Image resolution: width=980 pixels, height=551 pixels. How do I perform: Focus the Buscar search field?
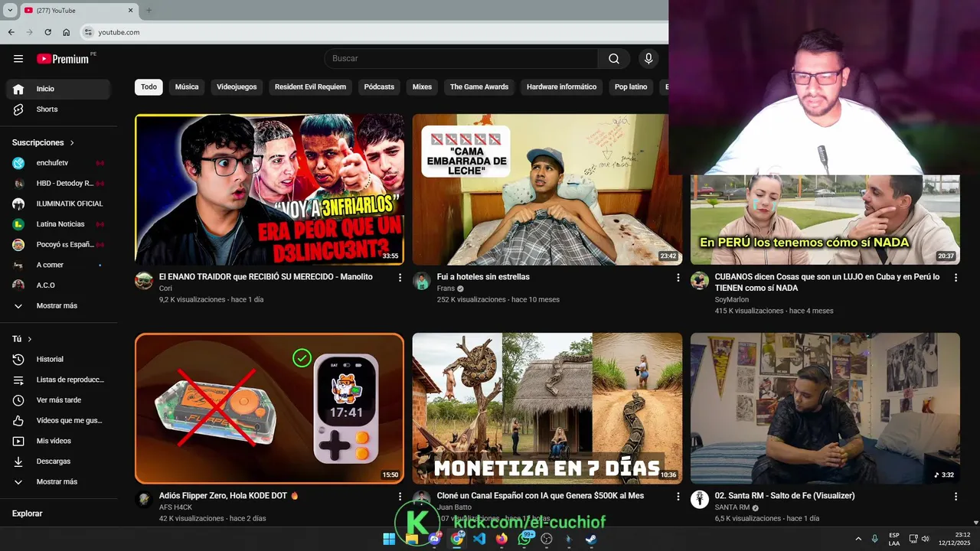click(461, 59)
